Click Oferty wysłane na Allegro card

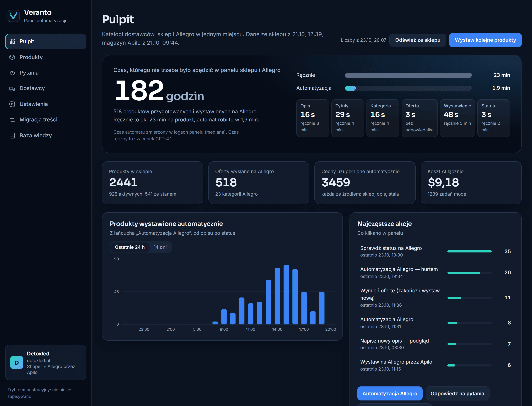[259, 183]
